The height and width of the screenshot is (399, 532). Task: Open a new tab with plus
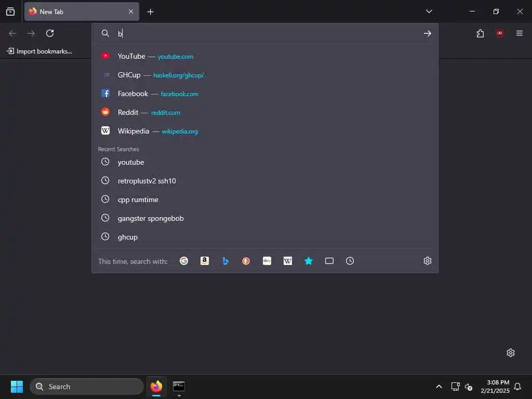[150, 12]
